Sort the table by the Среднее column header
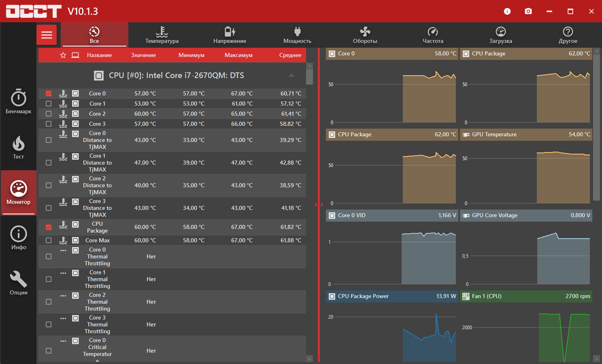 (x=290, y=55)
